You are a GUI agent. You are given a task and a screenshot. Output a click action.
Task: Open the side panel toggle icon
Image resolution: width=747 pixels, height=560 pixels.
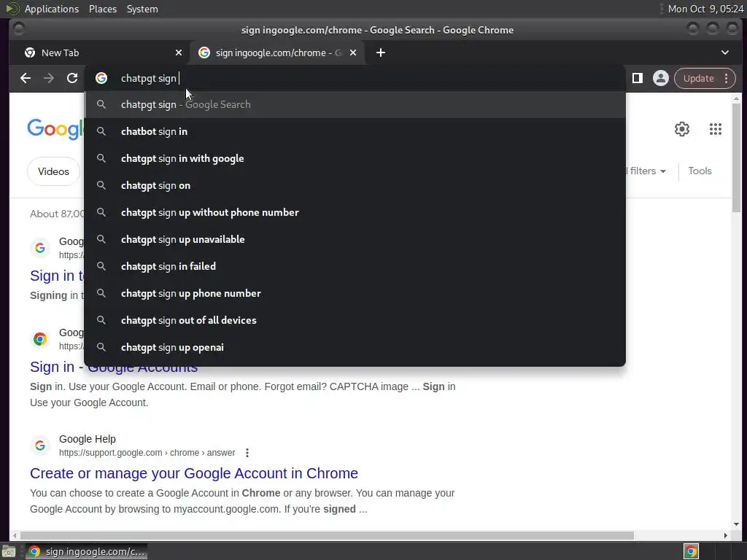[x=638, y=78]
